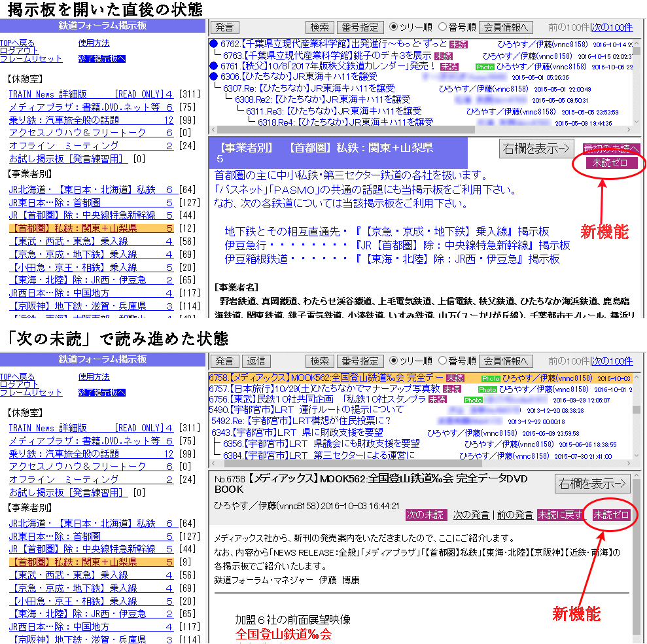
Task: Click 使用方法 in the 掲示板を開いた直後 screenshot
Action: pos(94,43)
